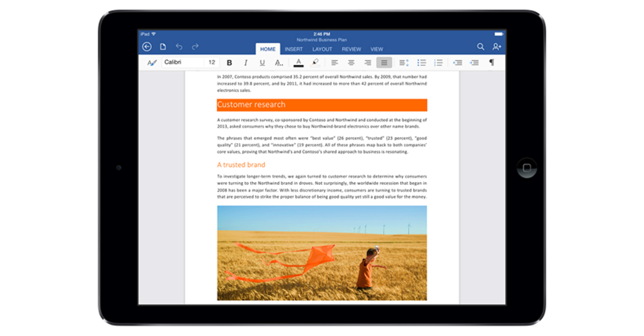Open the search magnifier
This screenshot has width=644, height=336.
point(480,47)
